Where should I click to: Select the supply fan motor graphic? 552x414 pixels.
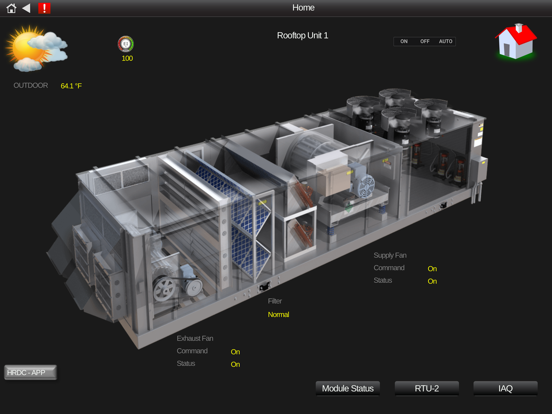(x=363, y=180)
